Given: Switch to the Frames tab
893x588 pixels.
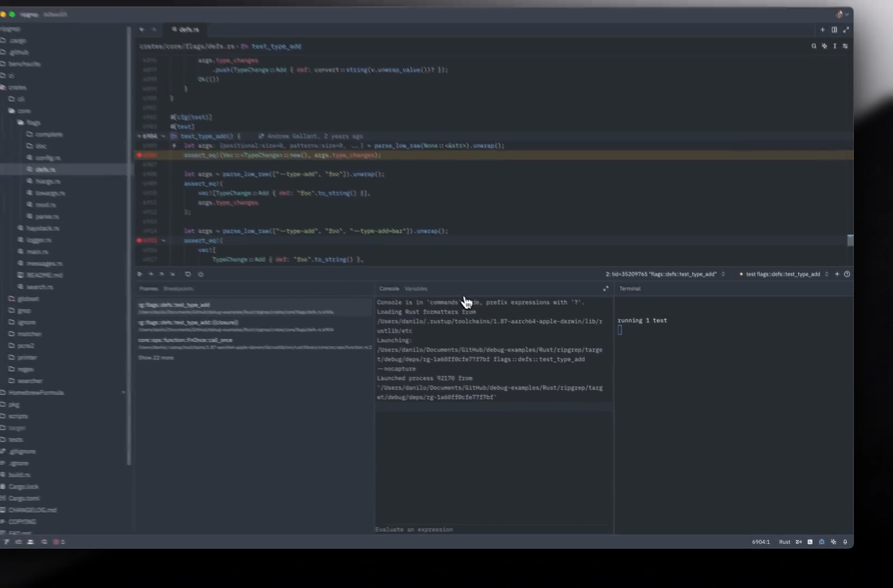Looking at the screenshot, I should pyautogui.click(x=148, y=289).
